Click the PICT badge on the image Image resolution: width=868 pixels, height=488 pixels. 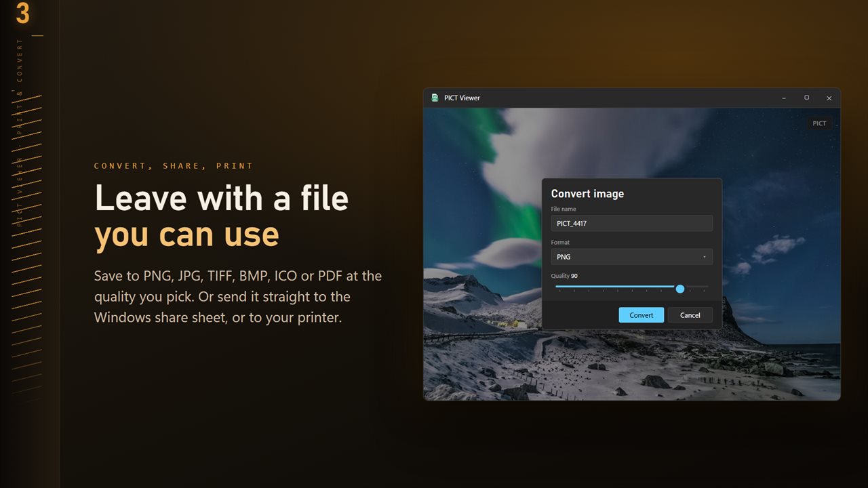(x=819, y=123)
